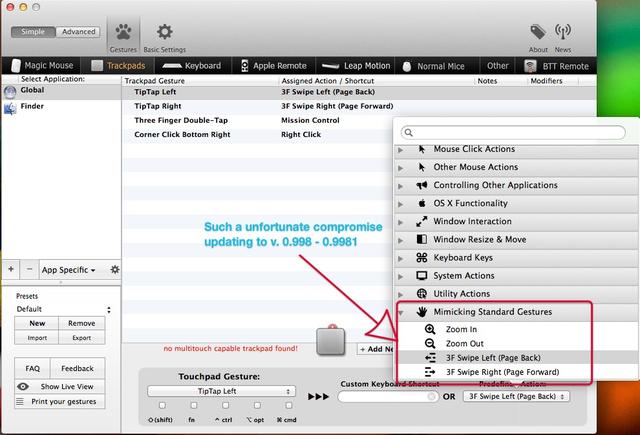Click the Custom Keyboard Shortcut field
Screen dimensions: 640x435
(x=388, y=396)
